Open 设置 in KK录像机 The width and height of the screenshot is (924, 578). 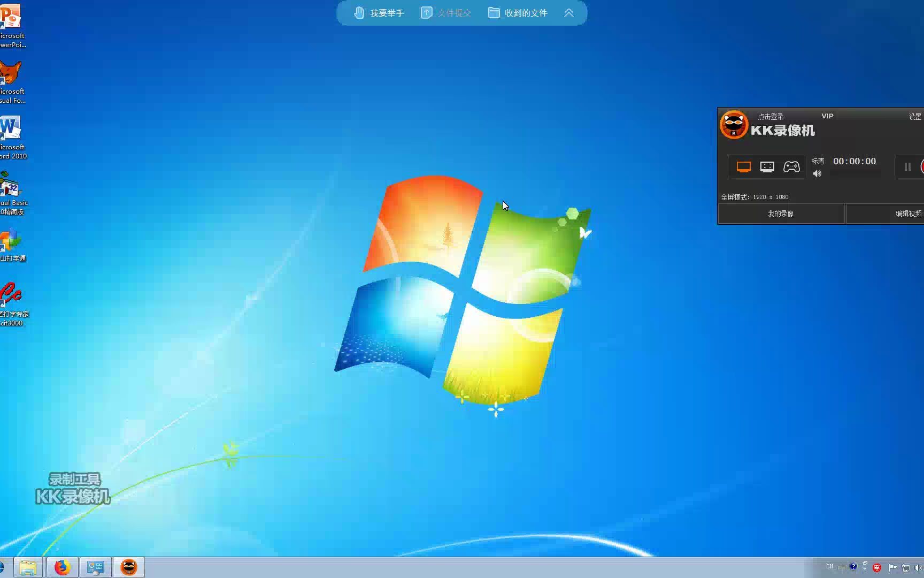pyautogui.click(x=915, y=116)
